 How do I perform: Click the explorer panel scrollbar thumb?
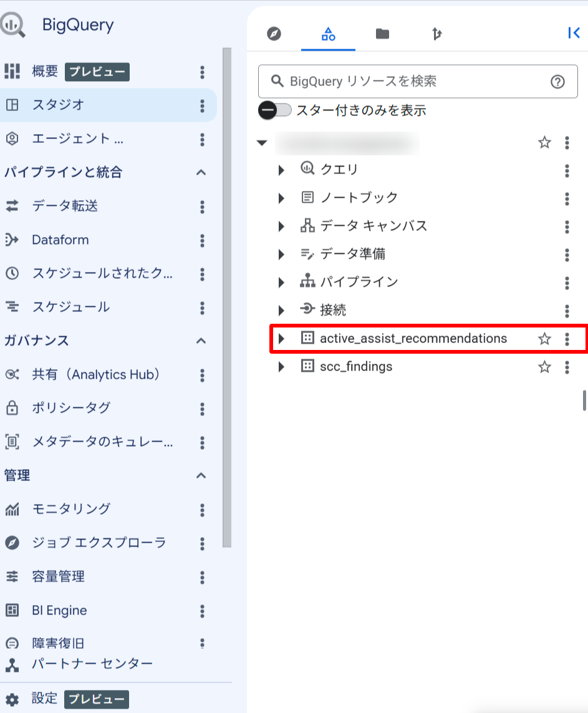point(584,400)
